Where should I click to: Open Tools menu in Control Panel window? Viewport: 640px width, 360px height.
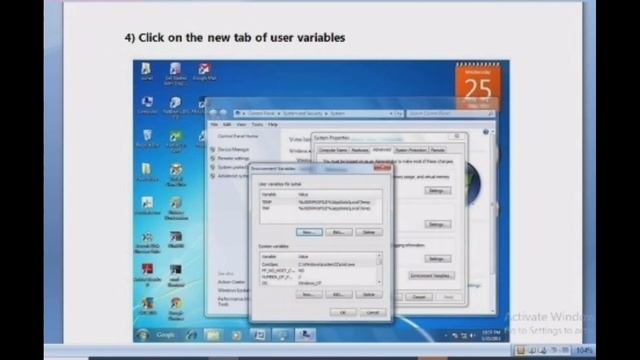pyautogui.click(x=257, y=124)
